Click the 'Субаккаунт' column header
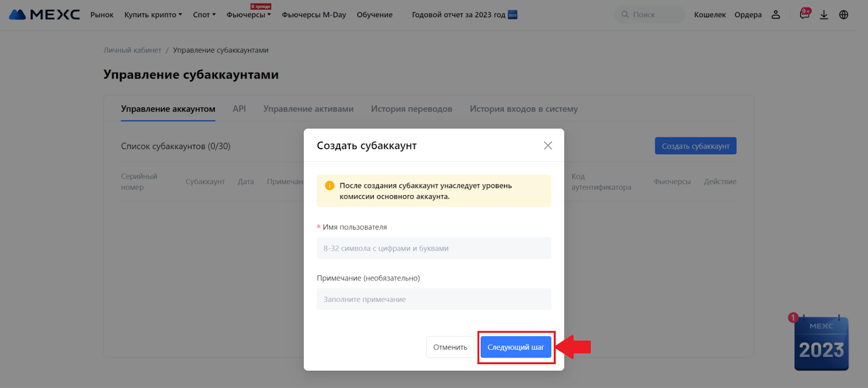The width and height of the screenshot is (868, 388). [205, 182]
